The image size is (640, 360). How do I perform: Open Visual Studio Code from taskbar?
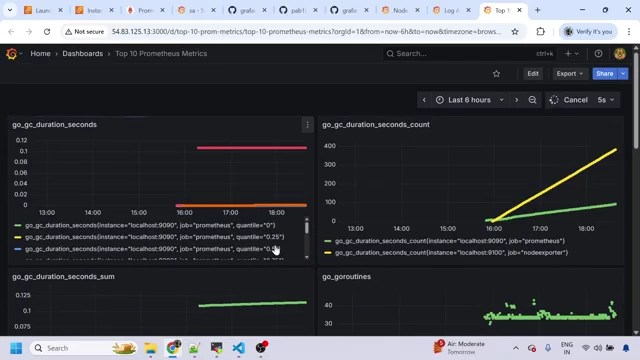tap(239, 348)
